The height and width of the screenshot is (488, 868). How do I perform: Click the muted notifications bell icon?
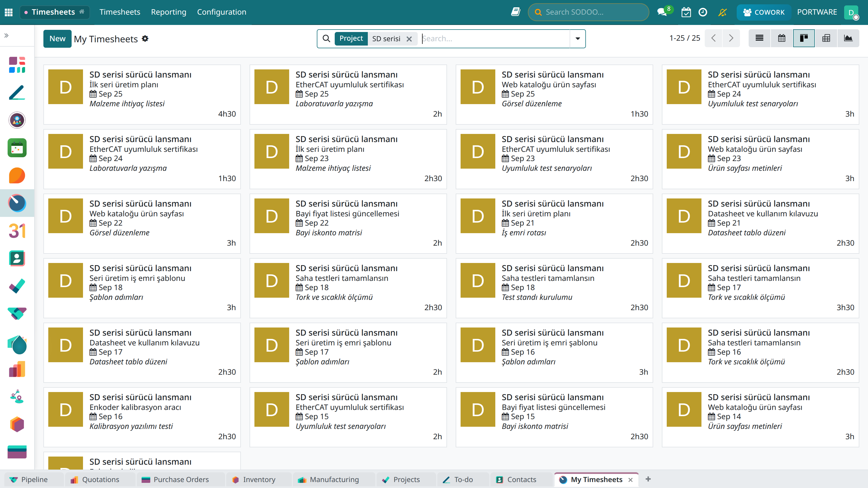(x=722, y=12)
